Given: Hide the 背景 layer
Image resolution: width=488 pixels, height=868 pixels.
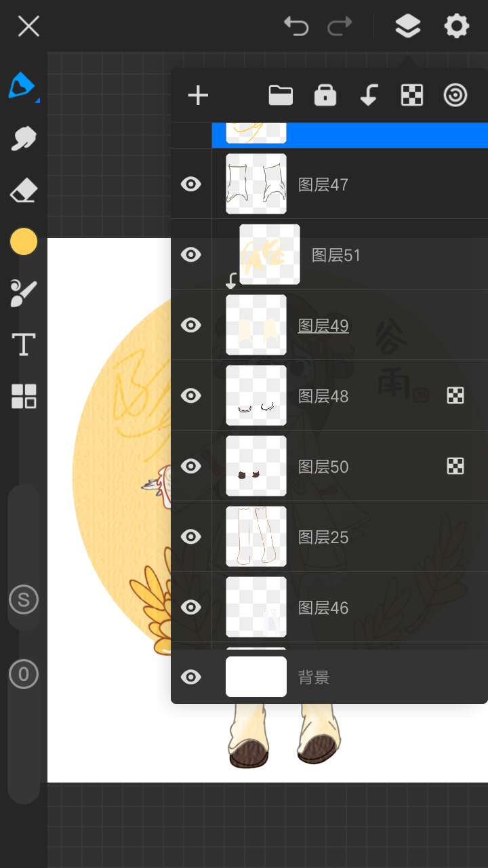Looking at the screenshot, I should (191, 677).
